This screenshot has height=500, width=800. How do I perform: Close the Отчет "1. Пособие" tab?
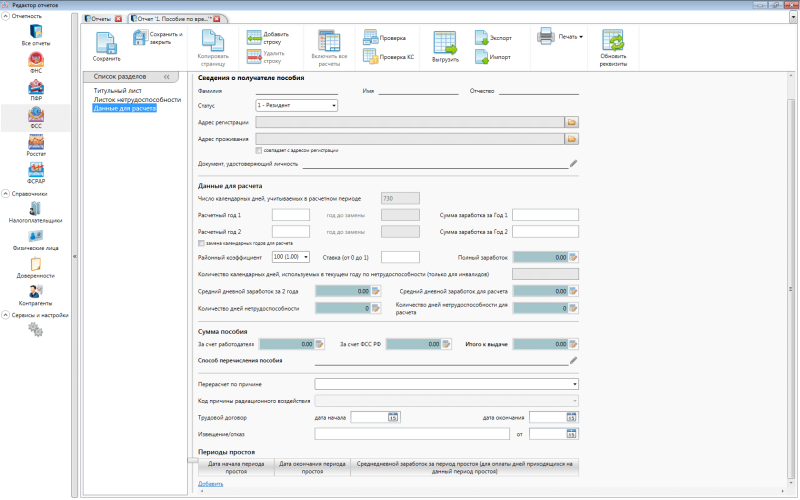(217, 19)
